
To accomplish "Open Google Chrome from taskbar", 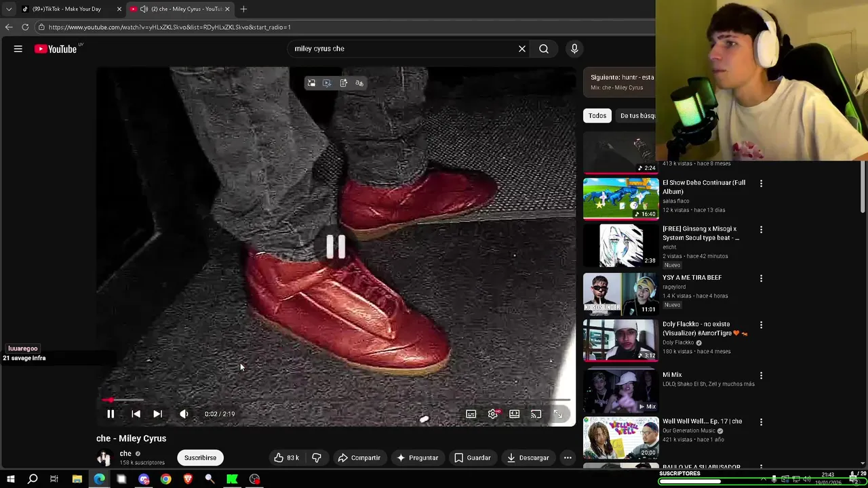I will [166, 479].
